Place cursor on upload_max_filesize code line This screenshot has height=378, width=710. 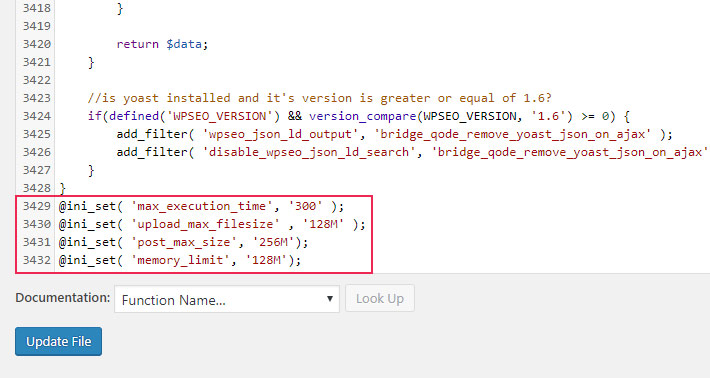pos(212,225)
